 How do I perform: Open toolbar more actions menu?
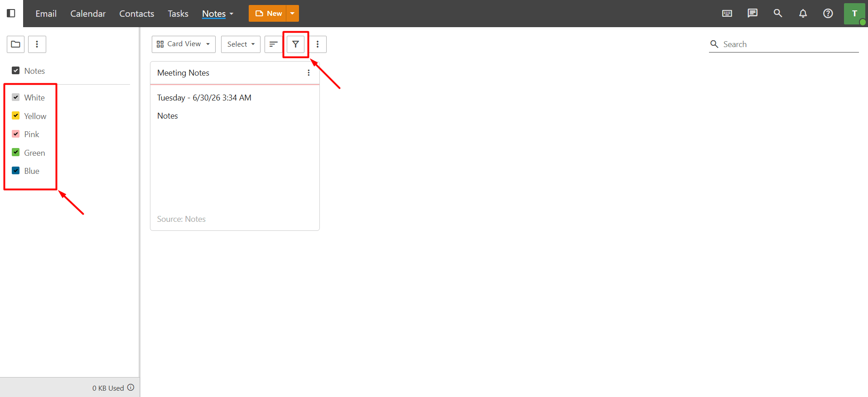pos(318,44)
